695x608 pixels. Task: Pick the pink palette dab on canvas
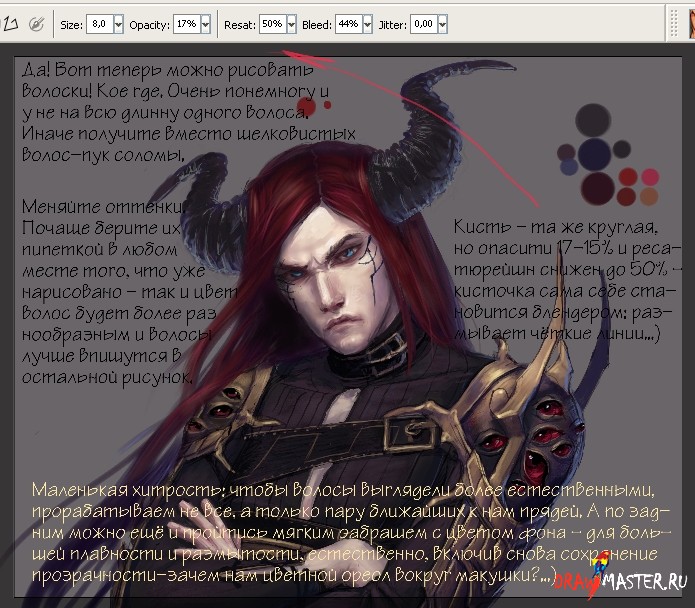(650, 177)
